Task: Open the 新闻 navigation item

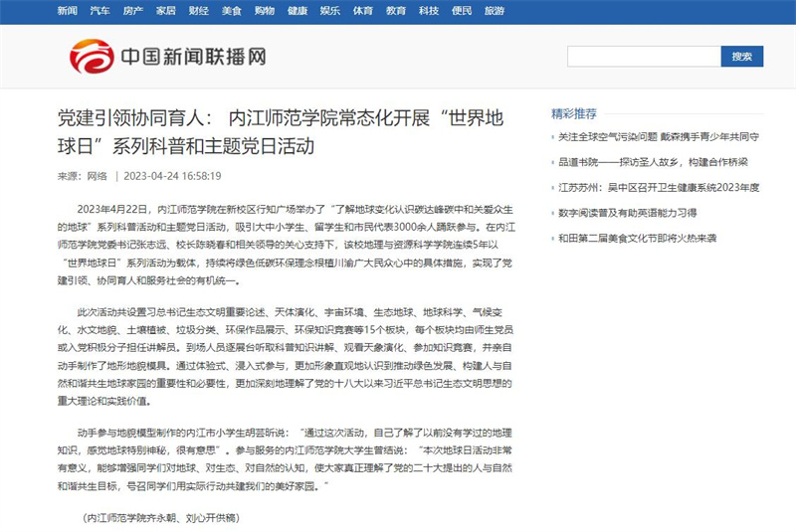Action: (68, 11)
